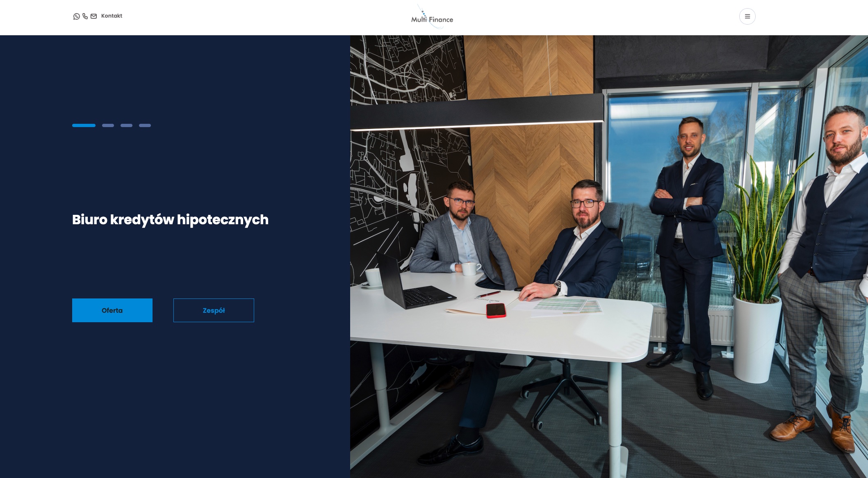The height and width of the screenshot is (478, 868).
Task: Click the 'Biuro kredytów hipotecznych' heading
Action: (170, 220)
